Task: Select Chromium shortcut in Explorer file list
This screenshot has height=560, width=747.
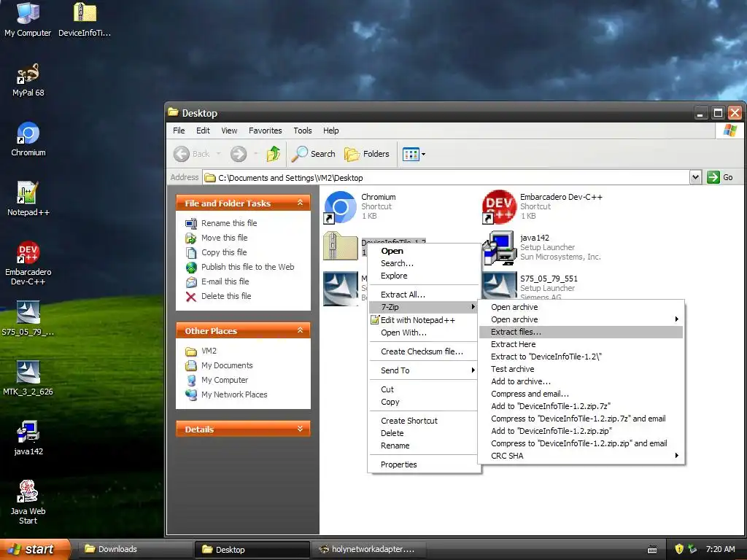Action: pos(360,206)
